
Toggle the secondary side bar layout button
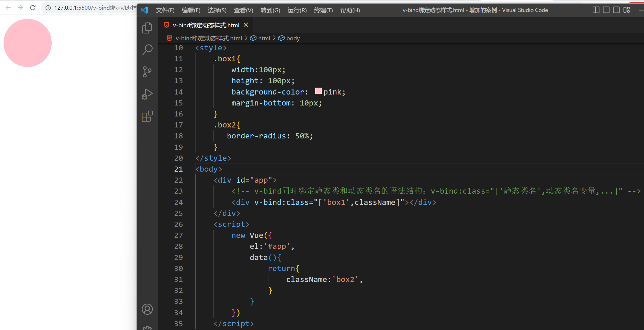pos(616,10)
